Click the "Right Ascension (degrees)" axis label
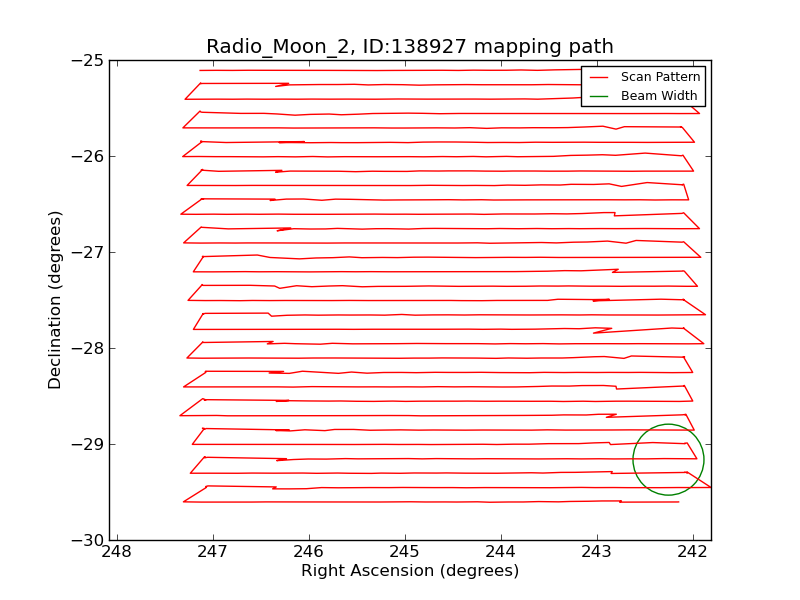 [x=410, y=571]
